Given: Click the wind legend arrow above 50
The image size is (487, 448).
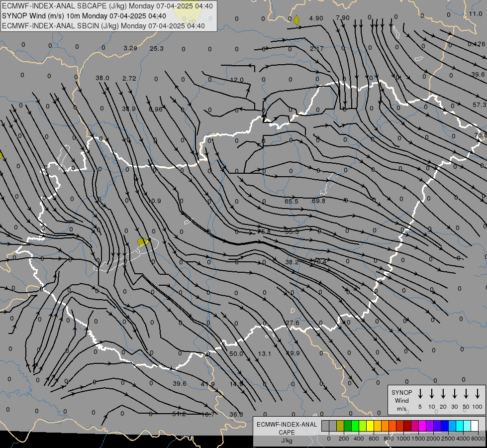Looking at the screenshot, I should [x=466, y=394].
